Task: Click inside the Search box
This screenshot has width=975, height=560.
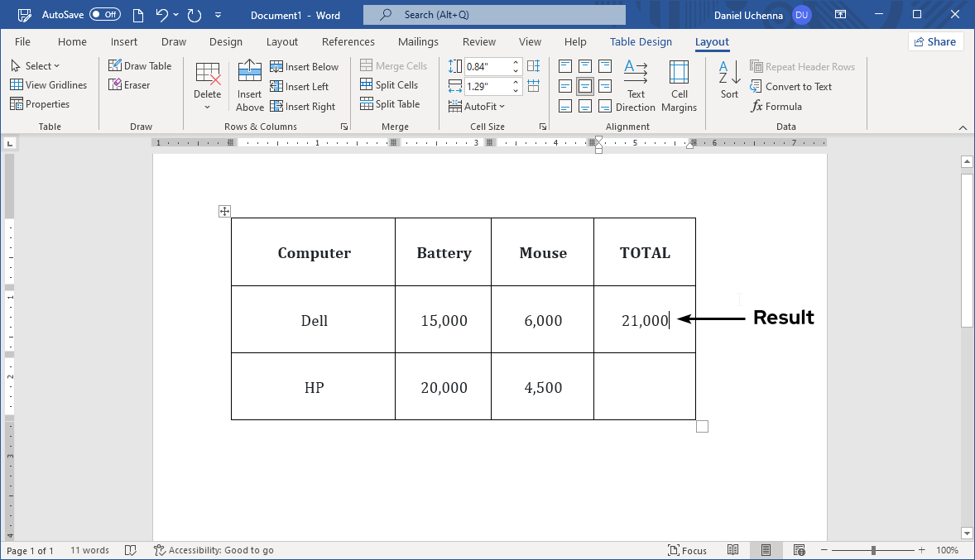Action: coord(494,14)
